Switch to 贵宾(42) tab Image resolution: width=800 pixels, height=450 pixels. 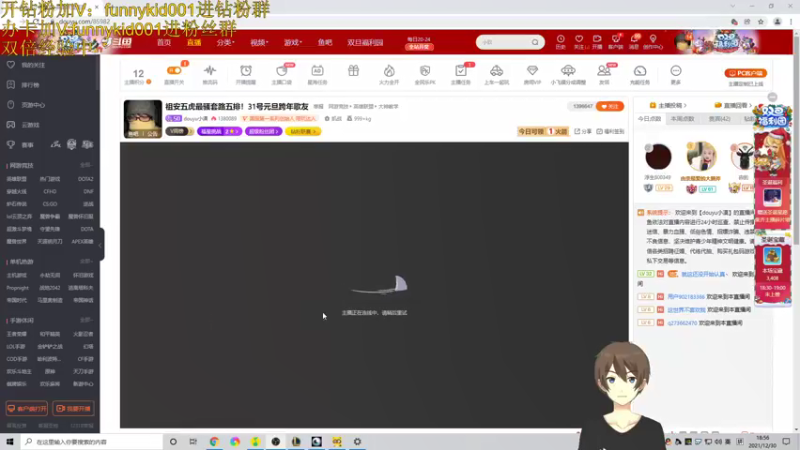pos(719,119)
